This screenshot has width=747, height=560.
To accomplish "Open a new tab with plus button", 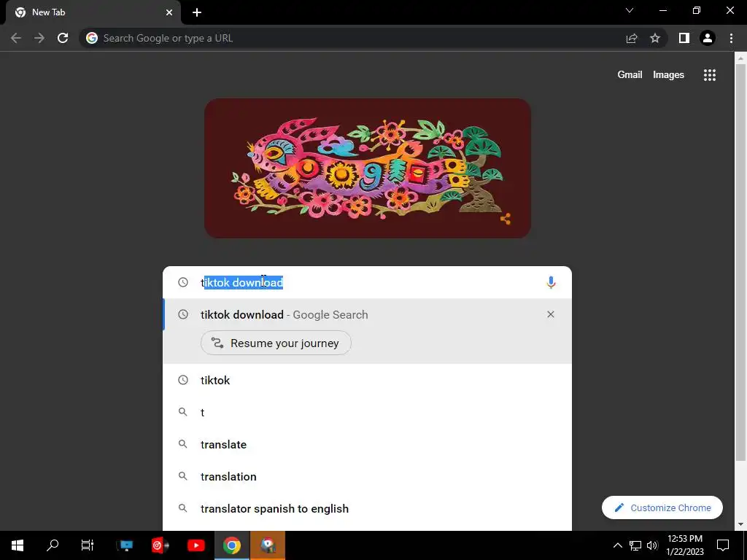I will point(197,12).
